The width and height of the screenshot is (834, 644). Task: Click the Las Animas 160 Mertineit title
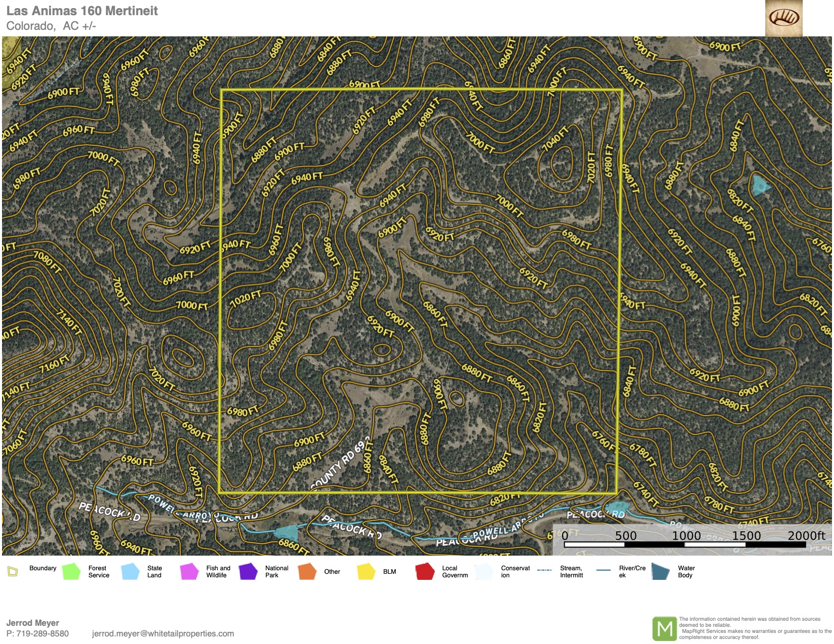coord(82,11)
